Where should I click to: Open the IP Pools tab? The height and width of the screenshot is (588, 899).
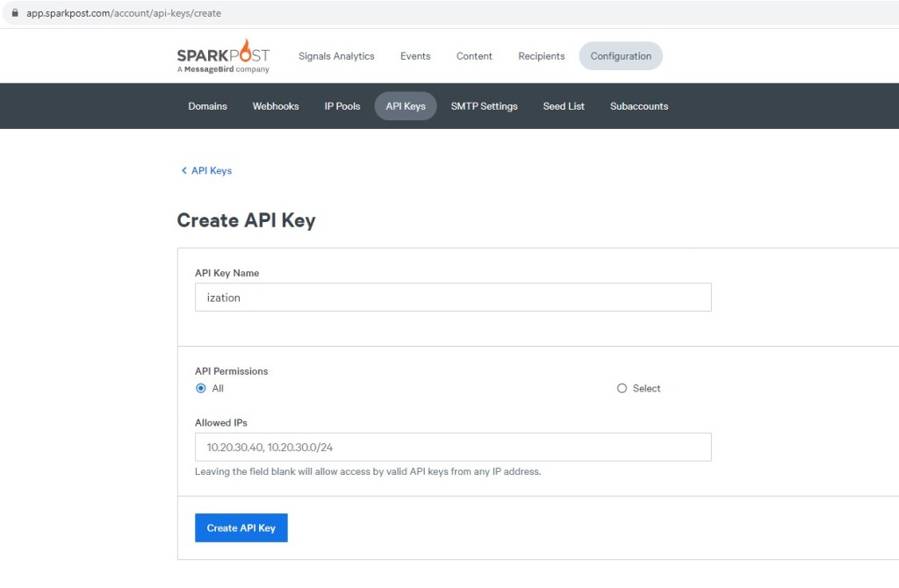tap(342, 106)
